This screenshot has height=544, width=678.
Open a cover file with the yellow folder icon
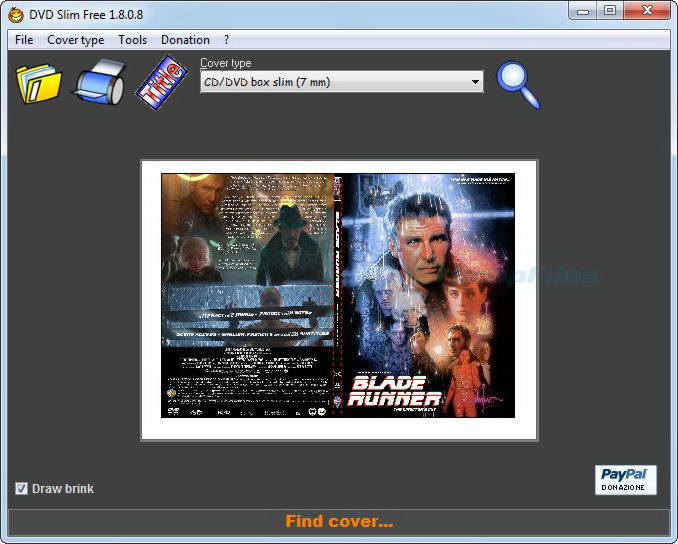point(38,83)
